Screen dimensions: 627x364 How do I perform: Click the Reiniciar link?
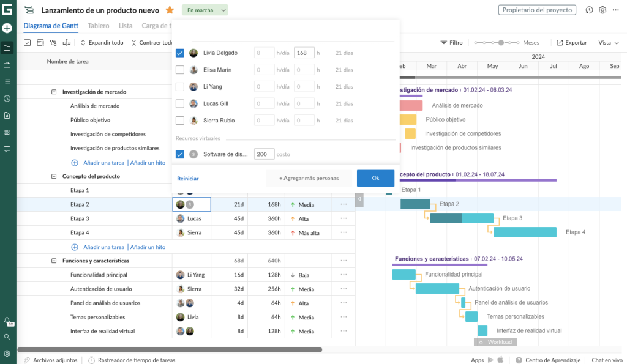tap(188, 179)
